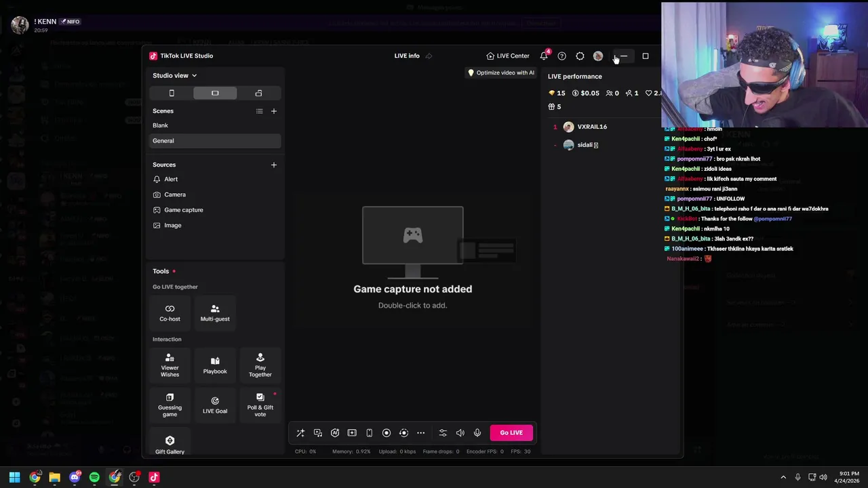Click the gifts count 5
Viewport: 868px width, 488px height.
(555, 106)
